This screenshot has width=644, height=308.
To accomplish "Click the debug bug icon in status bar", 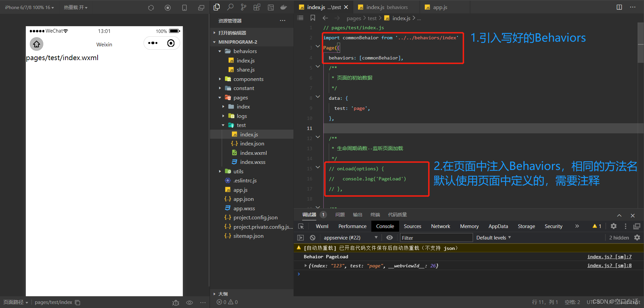I will [x=176, y=302].
